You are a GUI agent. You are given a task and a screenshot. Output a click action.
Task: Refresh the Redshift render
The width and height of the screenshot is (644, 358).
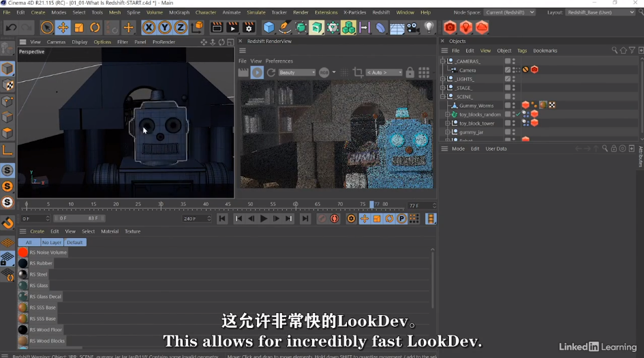pyautogui.click(x=271, y=72)
